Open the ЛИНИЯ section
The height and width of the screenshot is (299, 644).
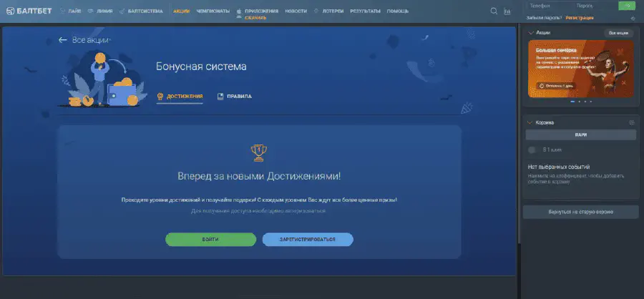coord(100,11)
